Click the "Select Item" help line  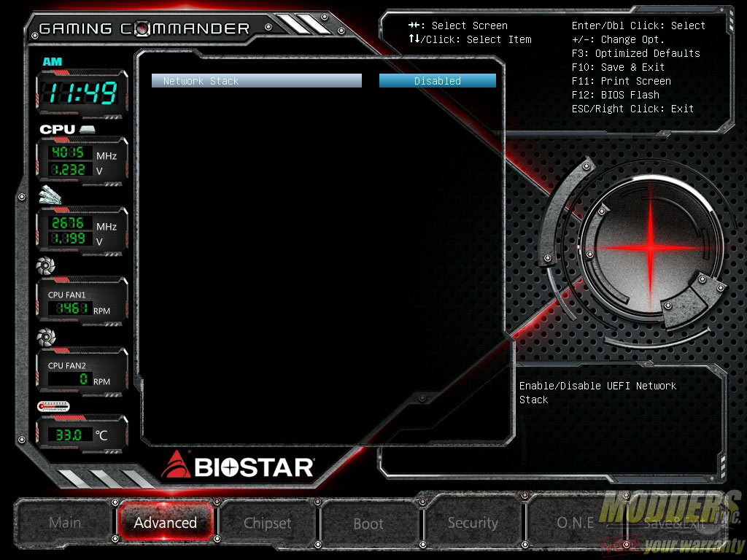click(x=470, y=39)
